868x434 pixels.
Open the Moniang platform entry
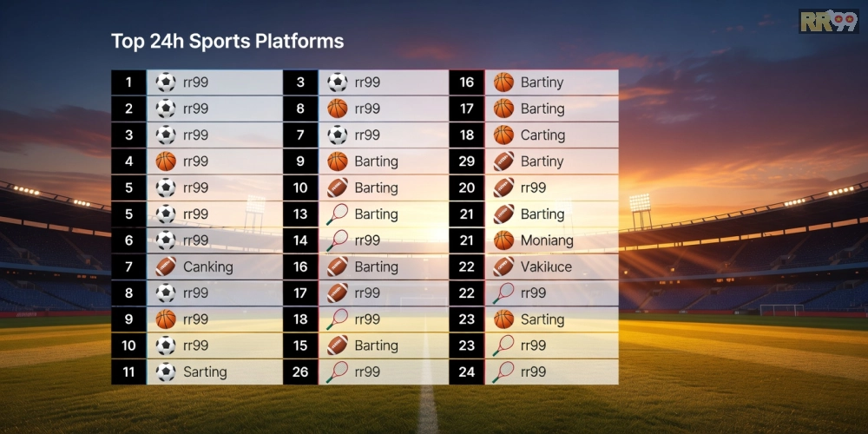pos(547,240)
